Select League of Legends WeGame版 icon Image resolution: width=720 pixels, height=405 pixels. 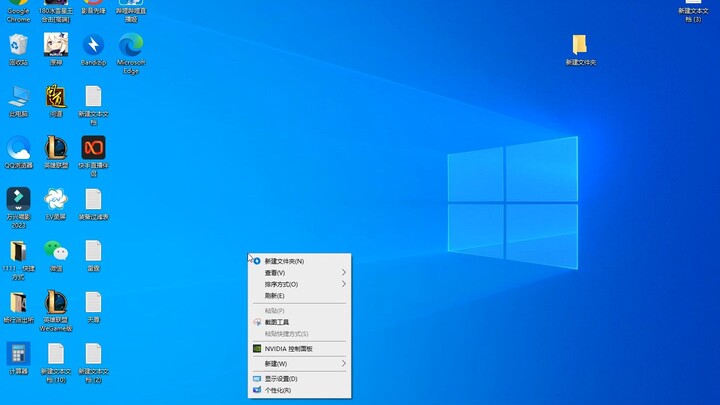pyautogui.click(x=56, y=311)
